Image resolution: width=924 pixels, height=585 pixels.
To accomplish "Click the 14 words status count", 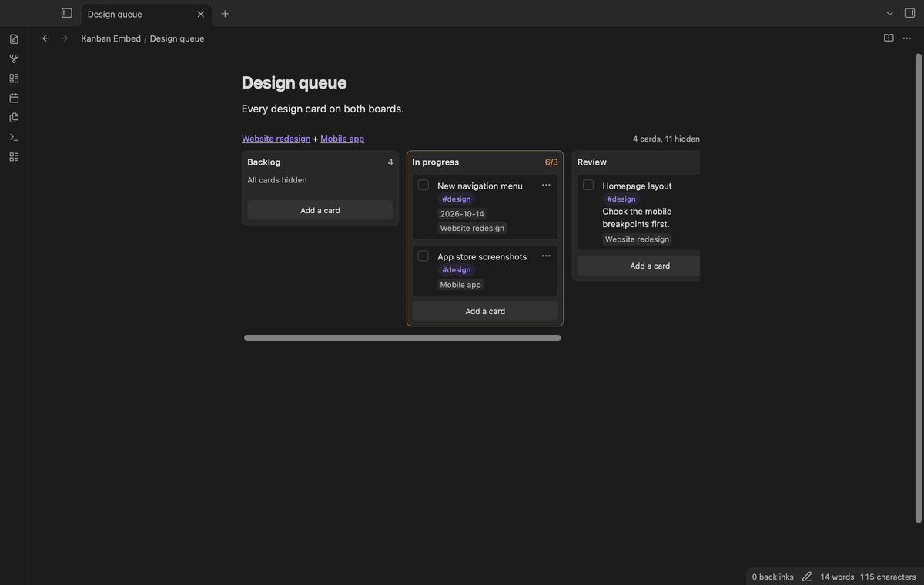I will (x=837, y=577).
